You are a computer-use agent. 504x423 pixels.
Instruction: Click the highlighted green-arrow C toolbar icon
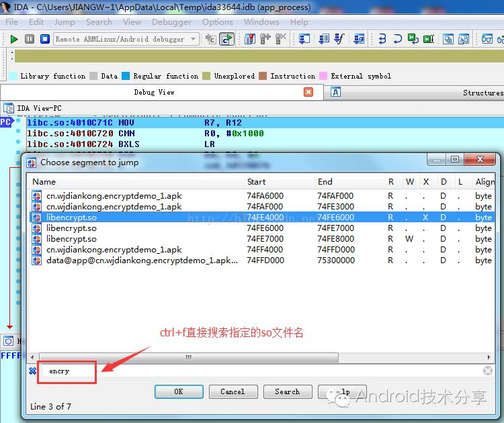pyautogui.click(x=227, y=39)
